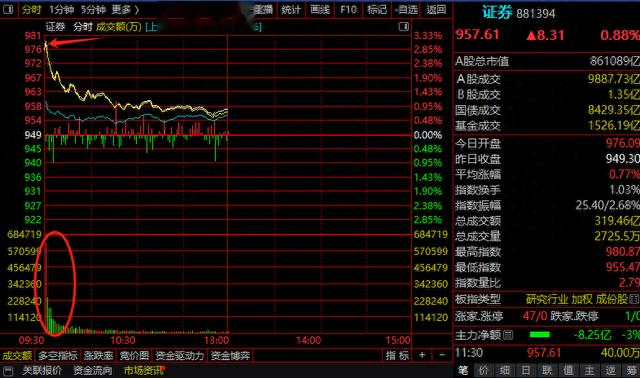Viewport: 640px width, 378px height.
Task: Collapse the bottom panel via icon beside 关联报价
Action: pos(8,371)
